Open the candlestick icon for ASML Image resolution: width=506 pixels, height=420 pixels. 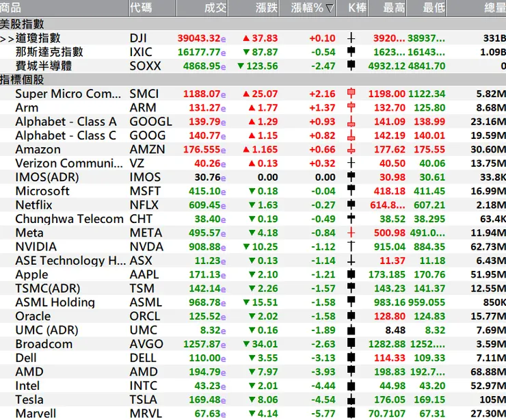(x=351, y=302)
